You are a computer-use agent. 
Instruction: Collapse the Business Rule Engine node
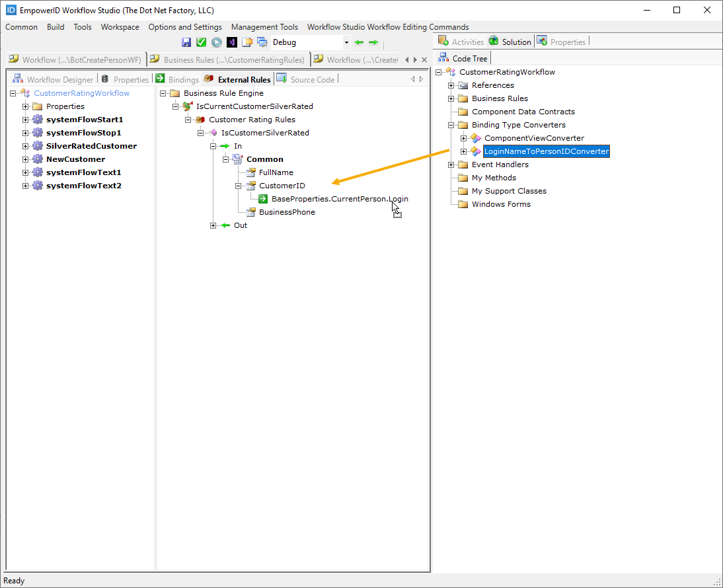pyautogui.click(x=163, y=93)
